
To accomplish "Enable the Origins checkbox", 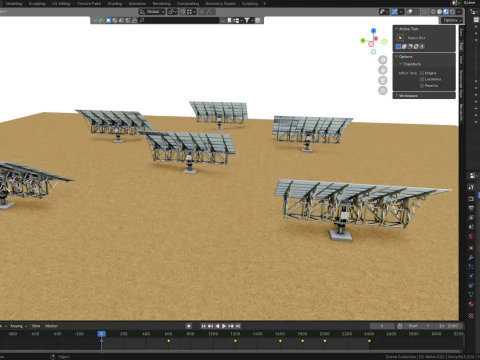I will tap(422, 73).
